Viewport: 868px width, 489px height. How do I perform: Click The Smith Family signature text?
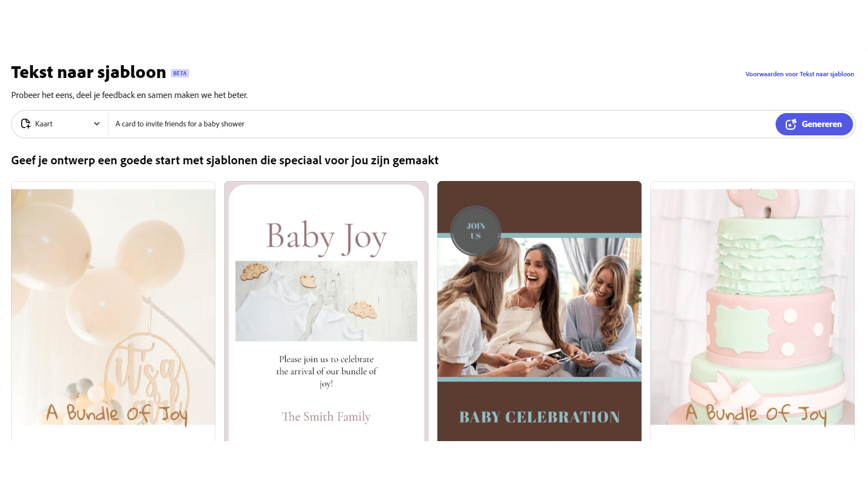[326, 417]
